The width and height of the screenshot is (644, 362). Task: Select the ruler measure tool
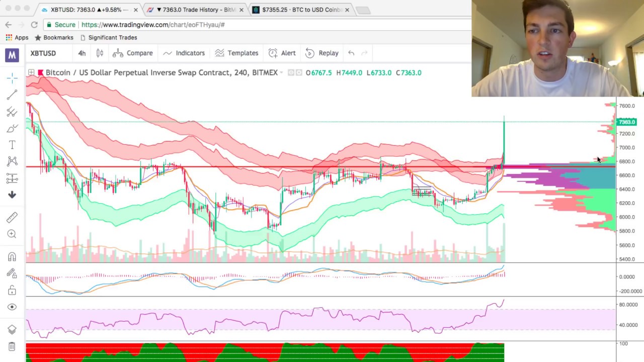point(12,217)
